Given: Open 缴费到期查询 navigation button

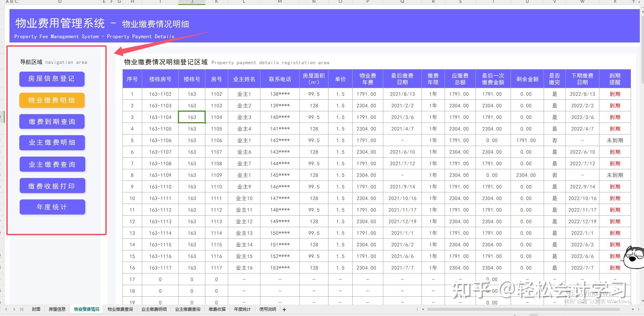Looking at the screenshot, I should click(x=52, y=122).
